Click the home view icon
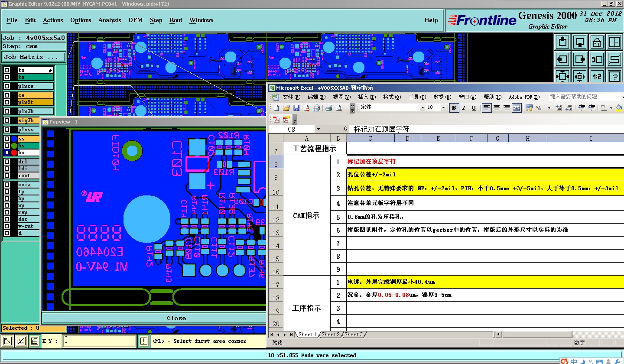The height and width of the screenshot is (364, 624). (x=597, y=42)
